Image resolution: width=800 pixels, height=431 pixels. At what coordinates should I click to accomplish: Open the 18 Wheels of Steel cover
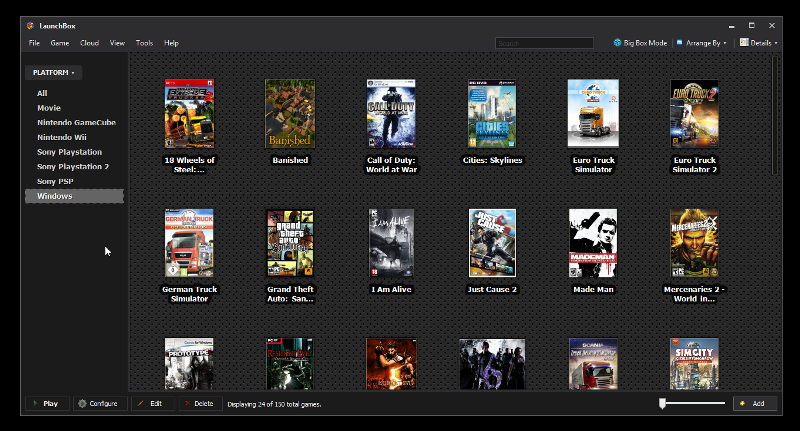coord(189,113)
